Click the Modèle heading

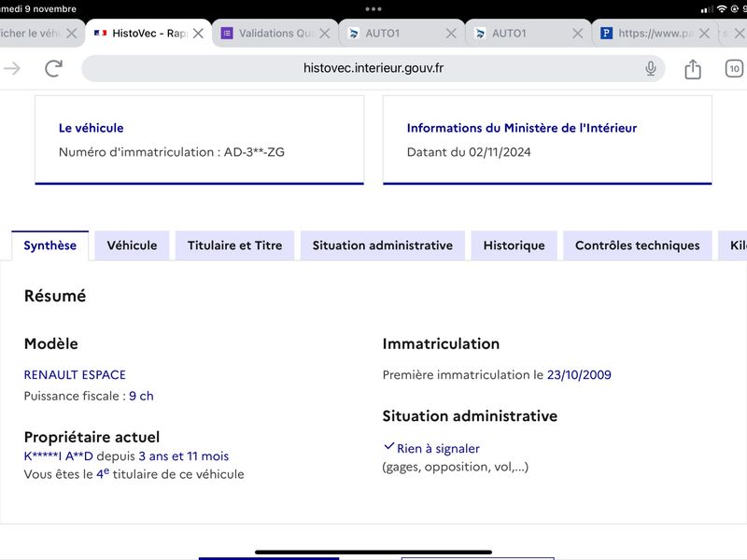pyautogui.click(x=51, y=343)
